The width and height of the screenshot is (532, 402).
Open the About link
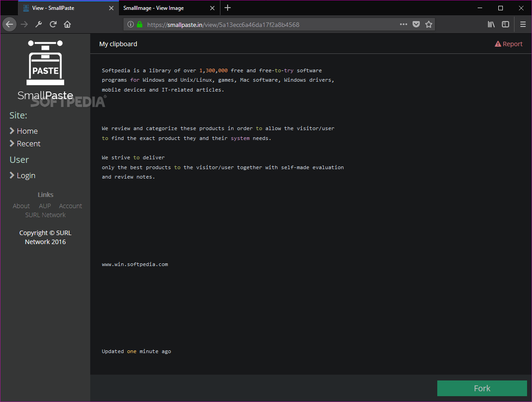pos(21,206)
